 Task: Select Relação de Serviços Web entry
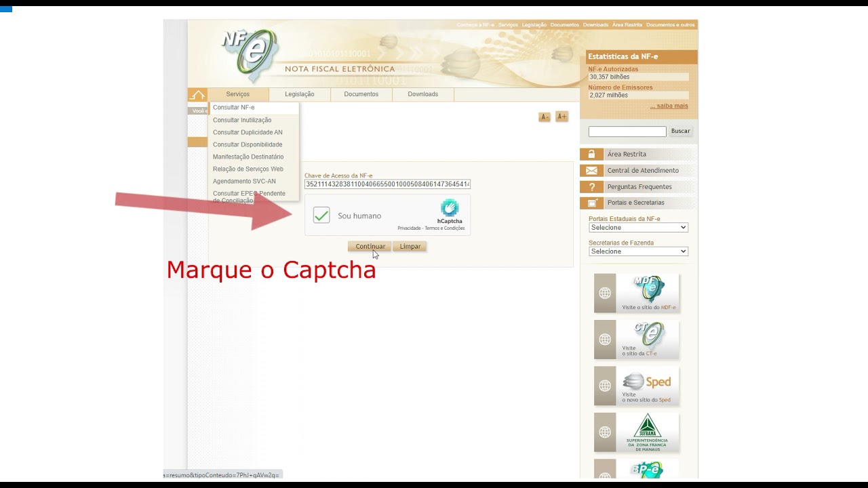coord(254,169)
